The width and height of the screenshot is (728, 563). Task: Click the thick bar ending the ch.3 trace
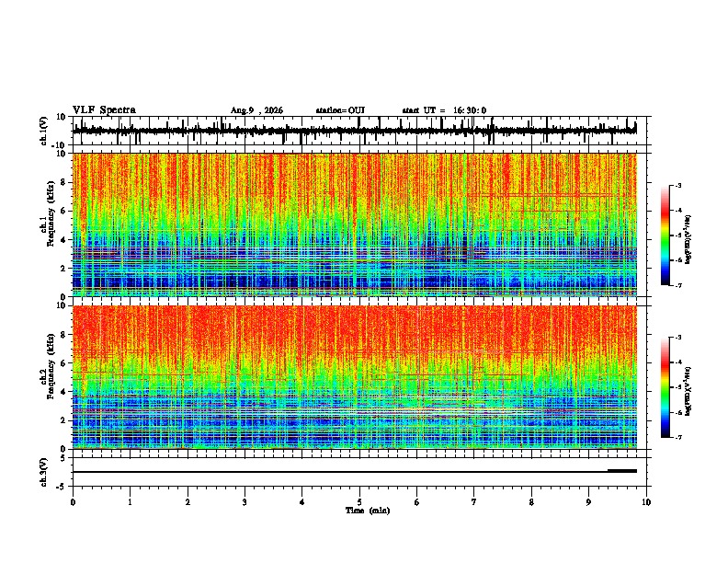pyautogui.click(x=622, y=471)
